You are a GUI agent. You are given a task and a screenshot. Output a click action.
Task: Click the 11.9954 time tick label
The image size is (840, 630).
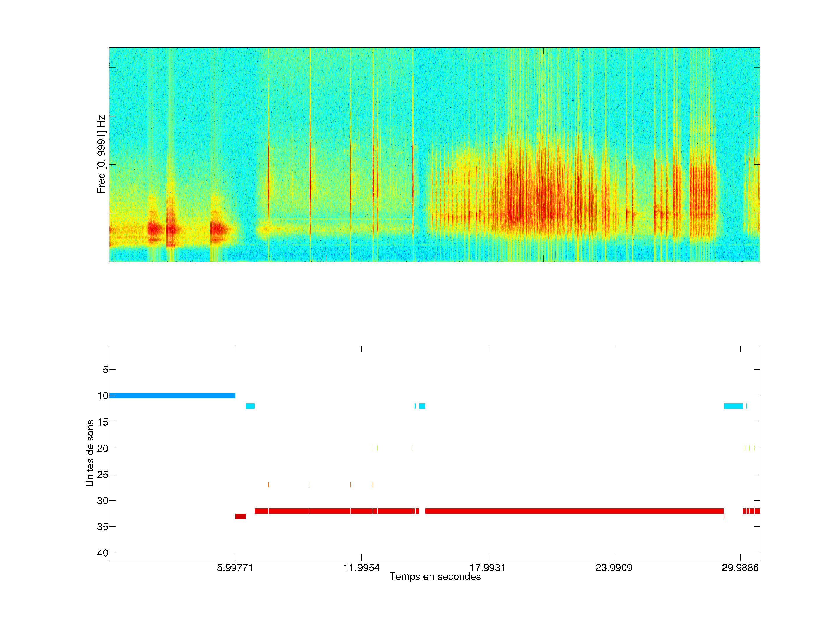(361, 568)
